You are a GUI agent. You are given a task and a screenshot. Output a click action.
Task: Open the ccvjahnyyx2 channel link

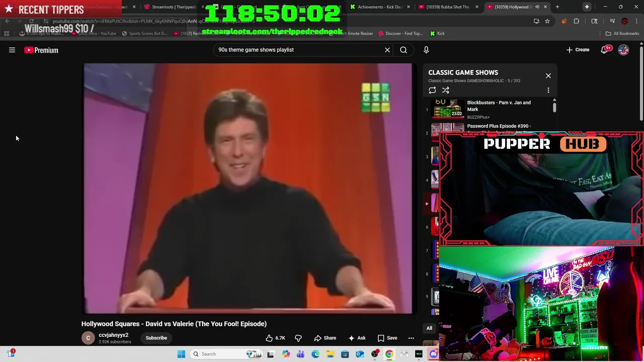tap(113, 335)
